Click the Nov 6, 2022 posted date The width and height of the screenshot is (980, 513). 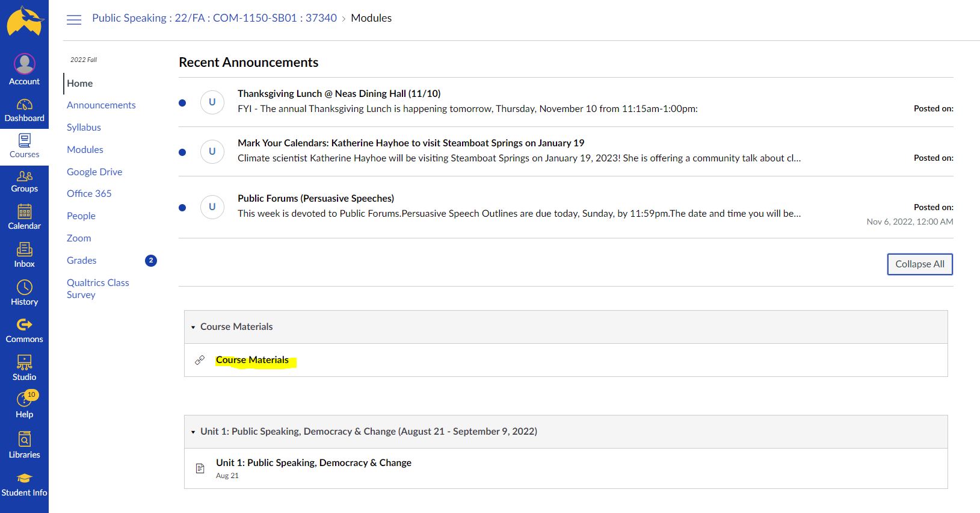coord(910,222)
